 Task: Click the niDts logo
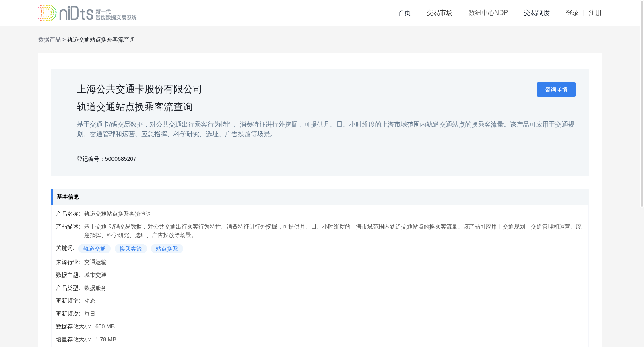[x=87, y=13]
